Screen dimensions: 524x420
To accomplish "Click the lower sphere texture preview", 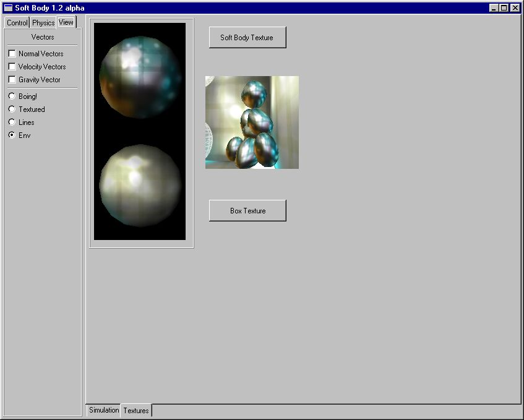I will click(140, 186).
